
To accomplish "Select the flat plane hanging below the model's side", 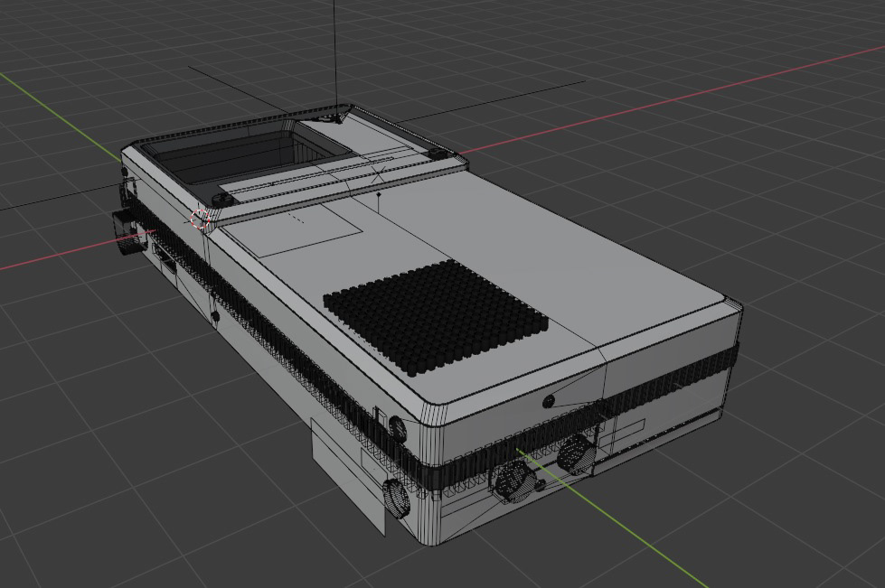I will (x=348, y=476).
